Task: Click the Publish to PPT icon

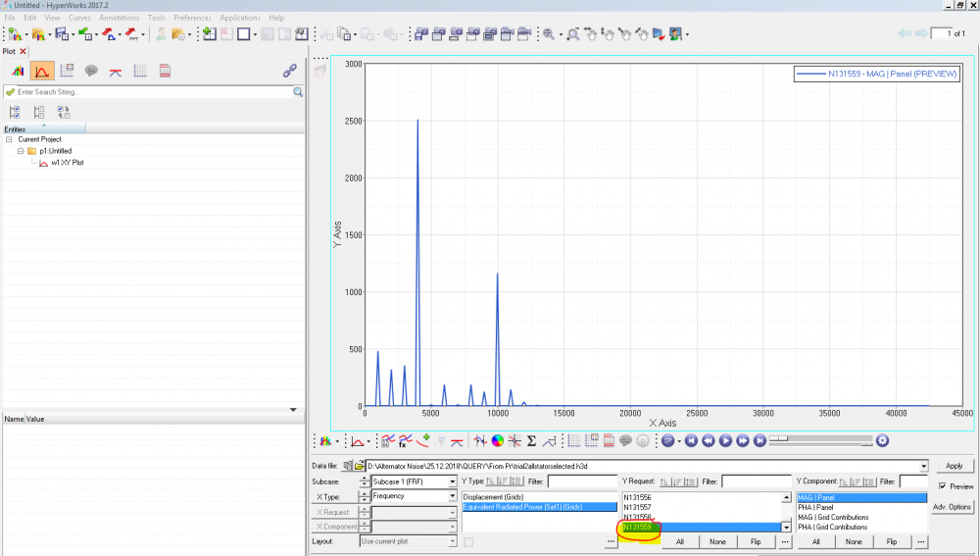Action: click(x=131, y=33)
